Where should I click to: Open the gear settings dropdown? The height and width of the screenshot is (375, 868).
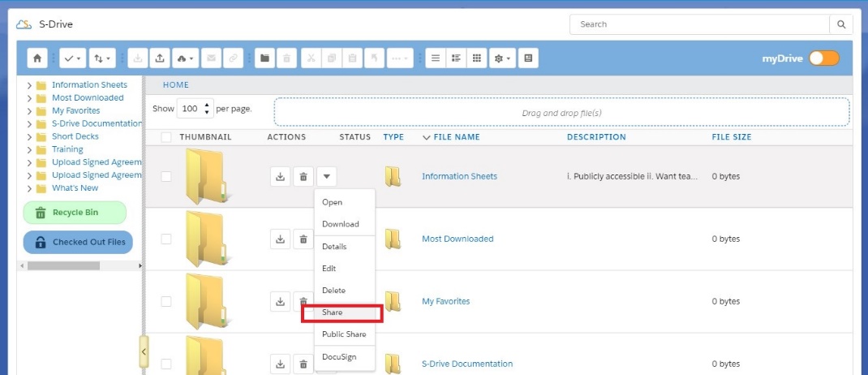pos(503,58)
